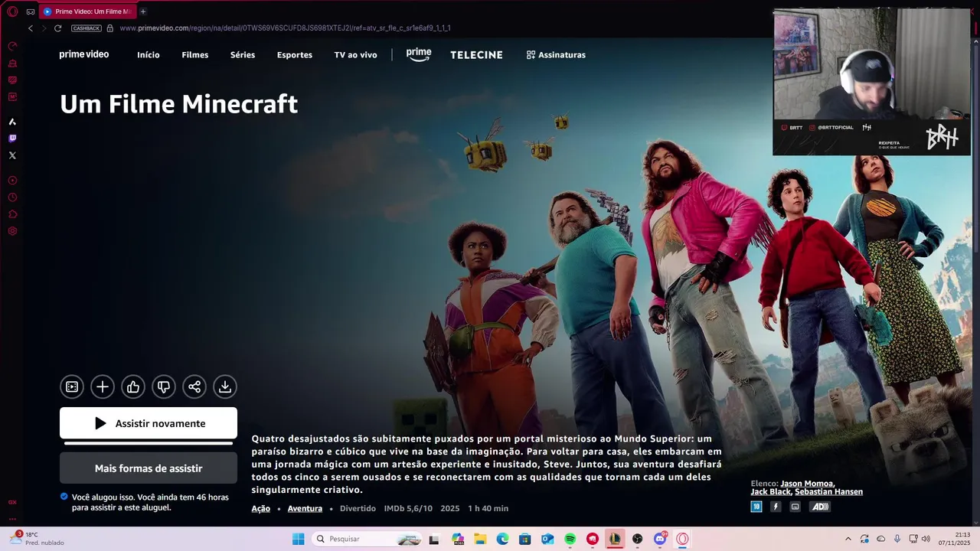
Task: Open the Aria AI sidebar icon
Action: [12, 122]
